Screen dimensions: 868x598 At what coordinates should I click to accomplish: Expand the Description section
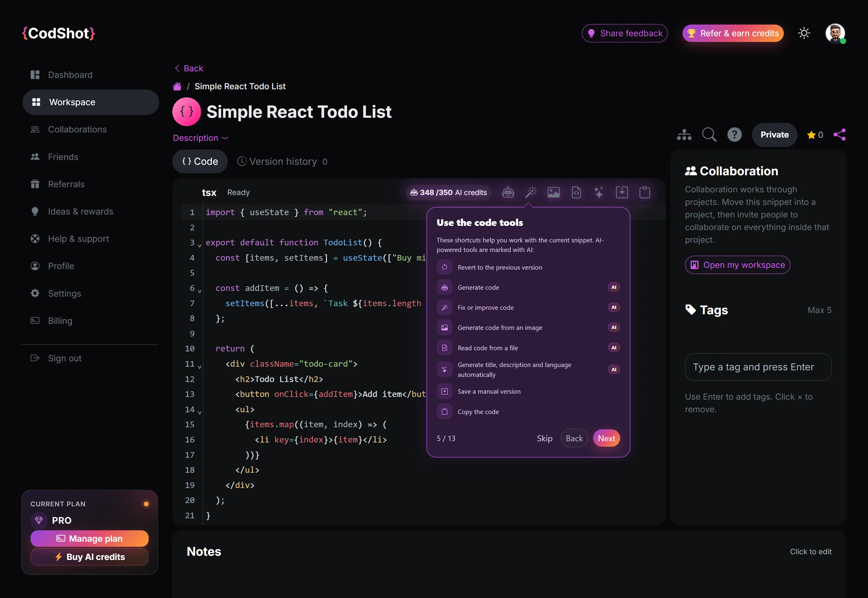(201, 138)
